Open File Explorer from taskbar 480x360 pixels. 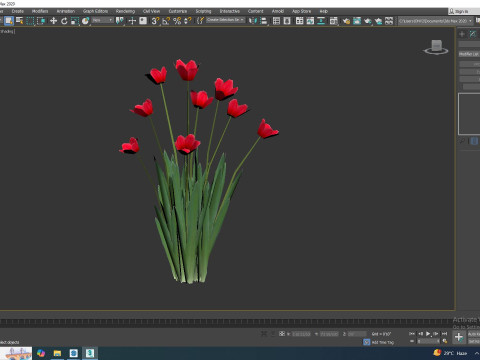tap(57, 353)
